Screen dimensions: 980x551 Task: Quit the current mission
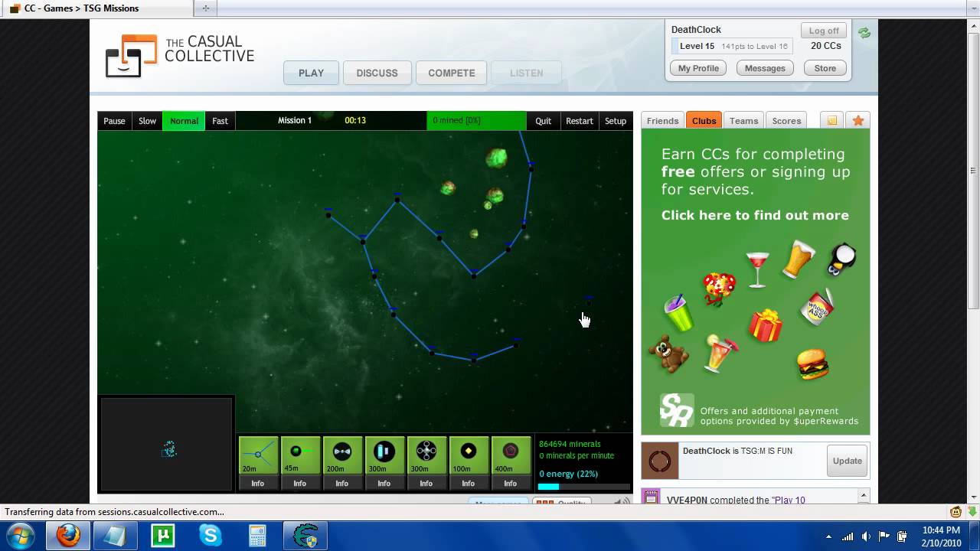tap(543, 121)
